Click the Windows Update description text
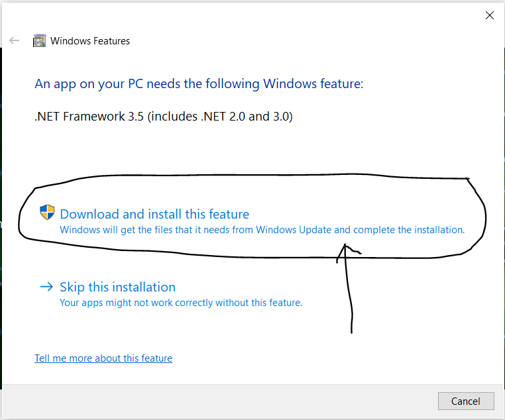This screenshot has width=505, height=420. [262, 230]
